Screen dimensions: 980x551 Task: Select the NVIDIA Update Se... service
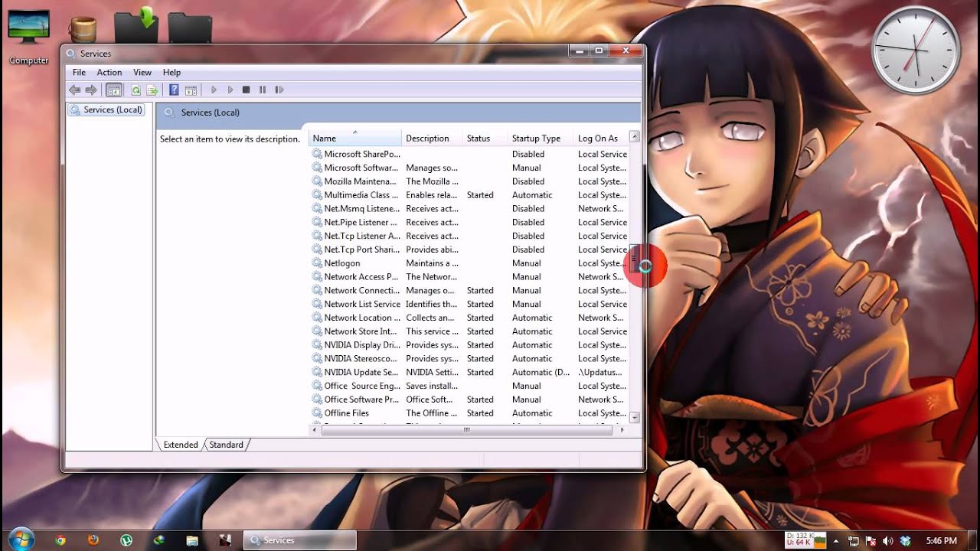[x=469, y=372]
